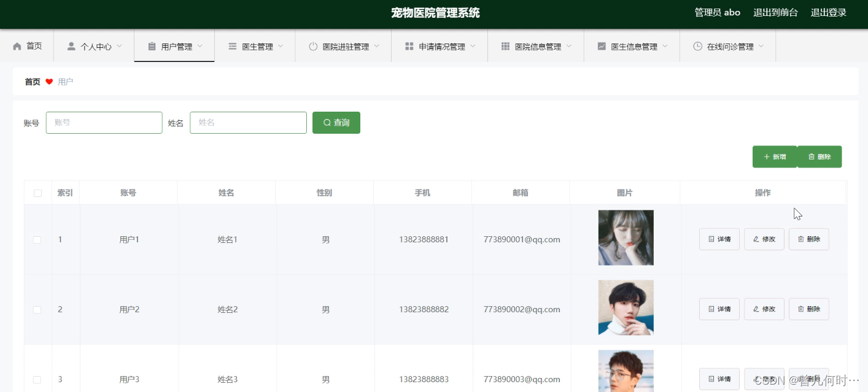This screenshot has width=868, height=392.
Task: Click phone number 13823888882
Action: 424,310
